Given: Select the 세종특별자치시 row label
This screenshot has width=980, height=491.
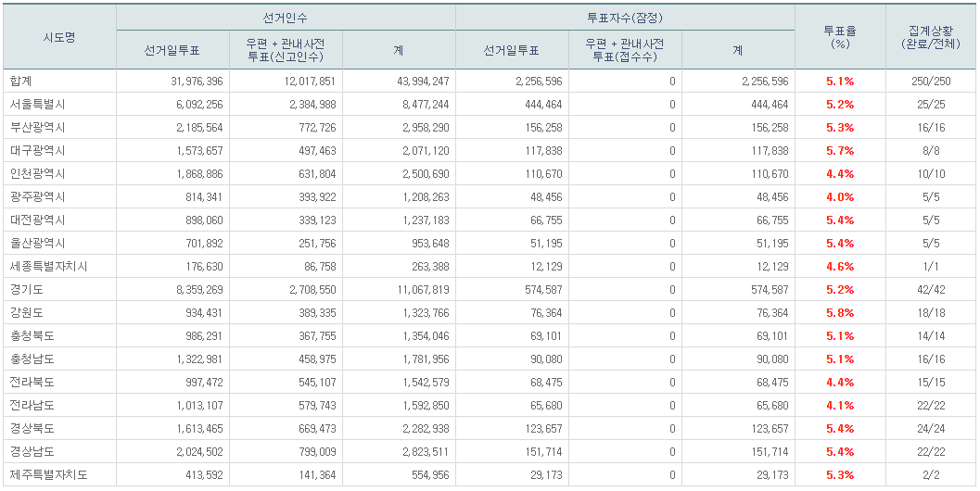Looking at the screenshot, I should (x=48, y=267).
